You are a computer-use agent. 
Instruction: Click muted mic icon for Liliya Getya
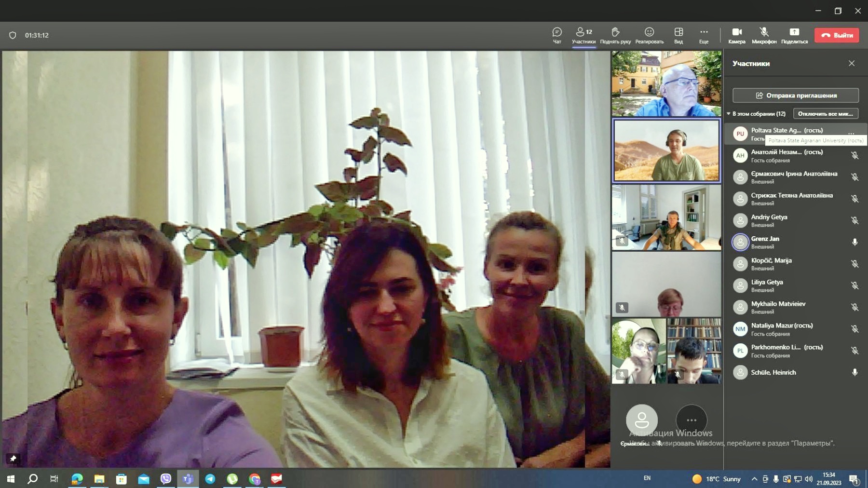point(854,285)
